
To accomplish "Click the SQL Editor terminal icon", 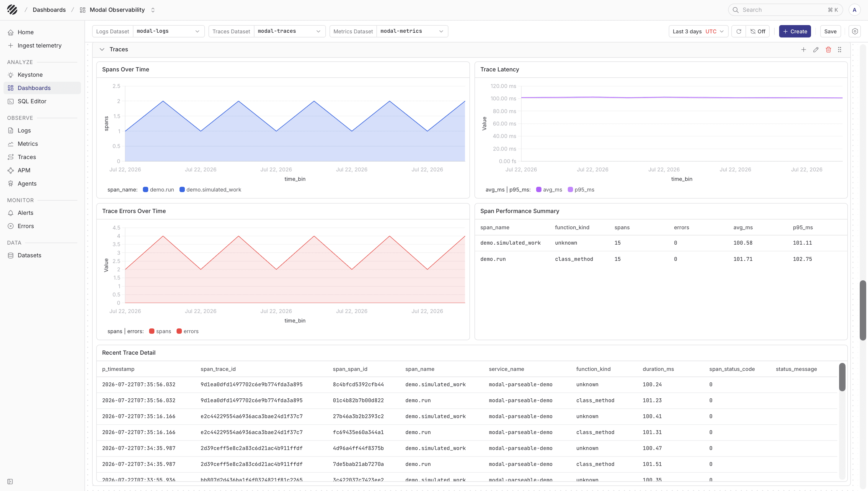I will [x=11, y=102].
